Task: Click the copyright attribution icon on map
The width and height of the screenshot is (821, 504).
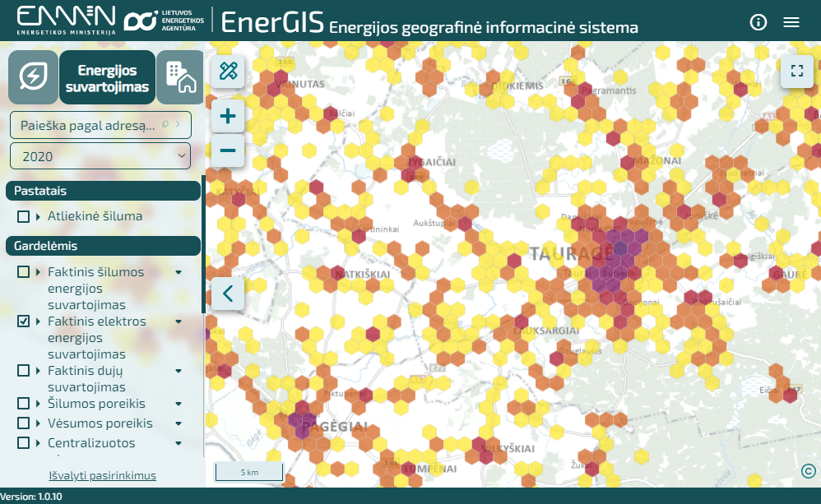Action: point(808,470)
